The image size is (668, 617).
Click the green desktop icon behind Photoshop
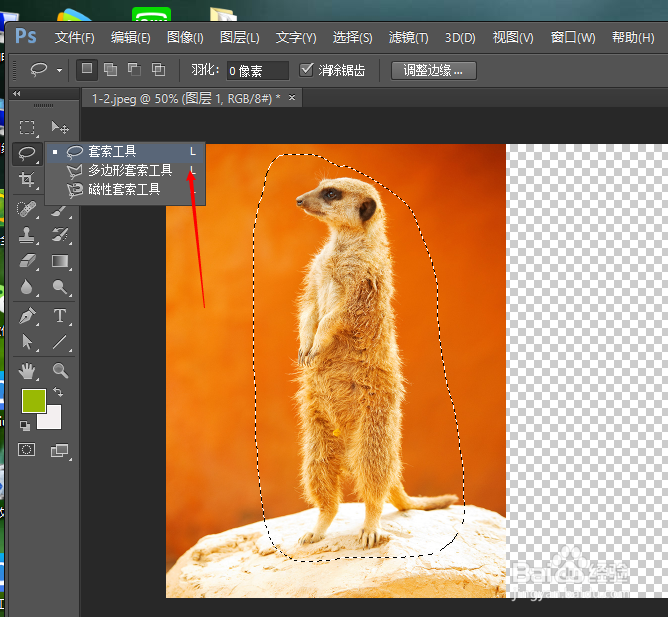click(151, 14)
